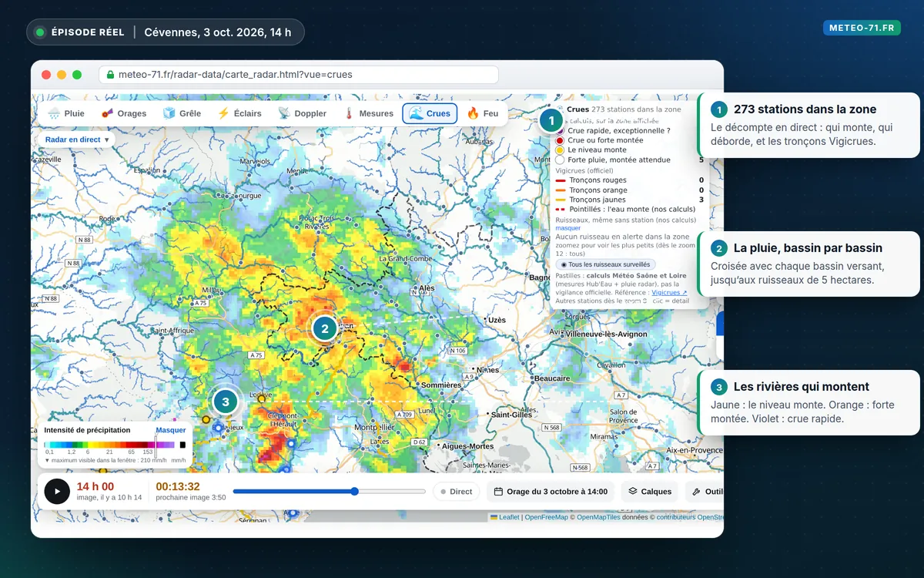Follow the Vigicrues reference link
This screenshot has width=924, height=578.
click(x=669, y=293)
